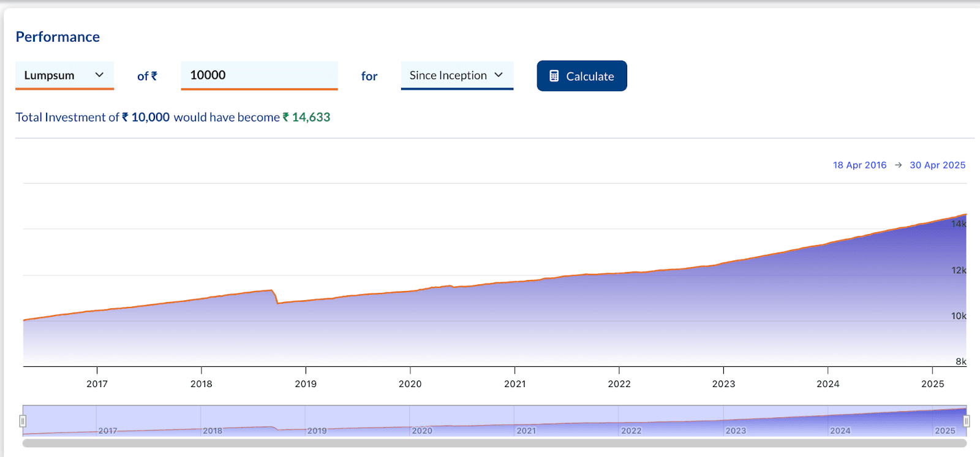Viewport: 980px width, 457px height.
Task: Grab the left range navigator handle
Action: pyautogui.click(x=23, y=421)
